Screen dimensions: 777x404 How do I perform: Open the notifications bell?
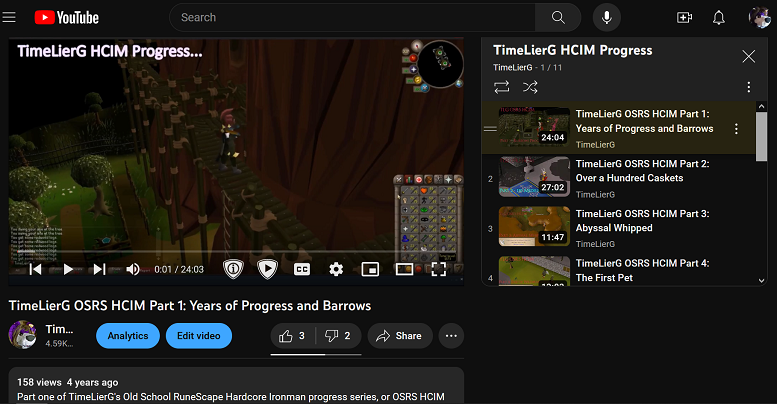pyautogui.click(x=719, y=18)
